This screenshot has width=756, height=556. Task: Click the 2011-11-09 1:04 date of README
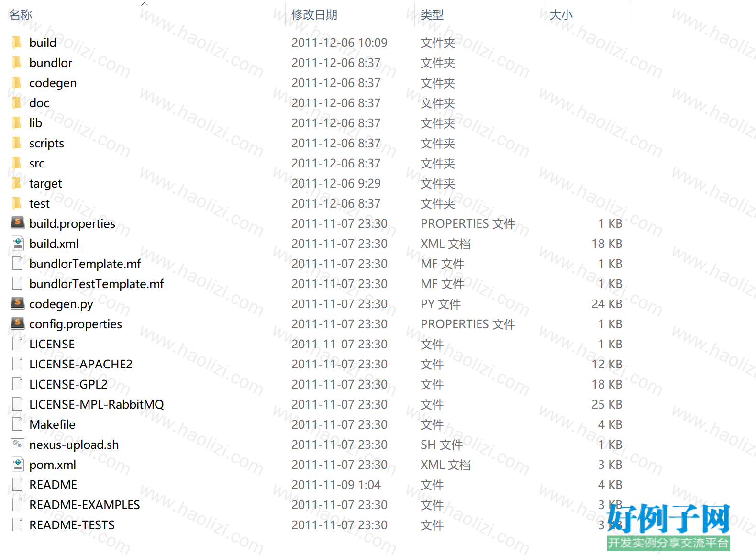(336, 485)
